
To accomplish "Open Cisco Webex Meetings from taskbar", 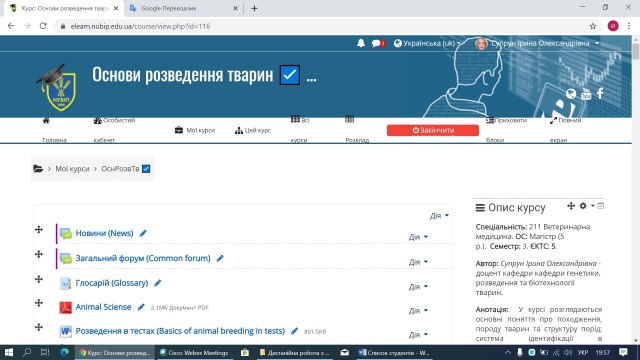I will pos(194,353).
